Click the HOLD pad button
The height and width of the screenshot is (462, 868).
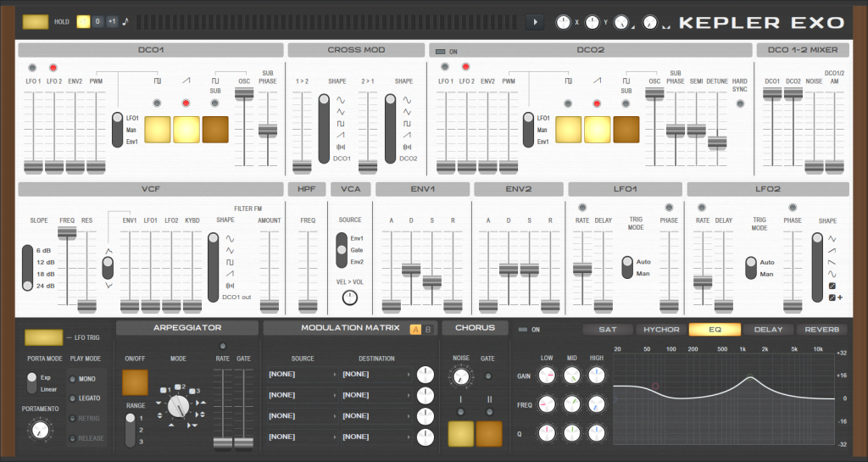[36, 21]
